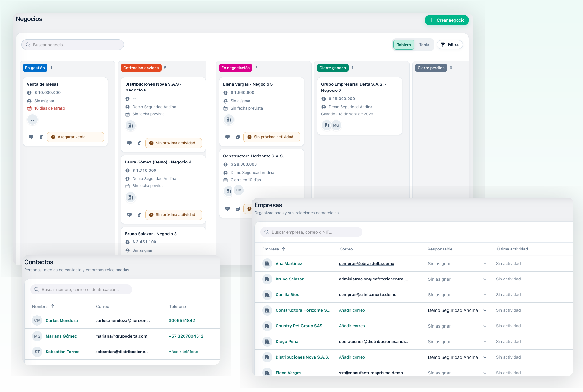Click the Buscar negocio search field
The image size is (583, 392).
[x=73, y=45]
